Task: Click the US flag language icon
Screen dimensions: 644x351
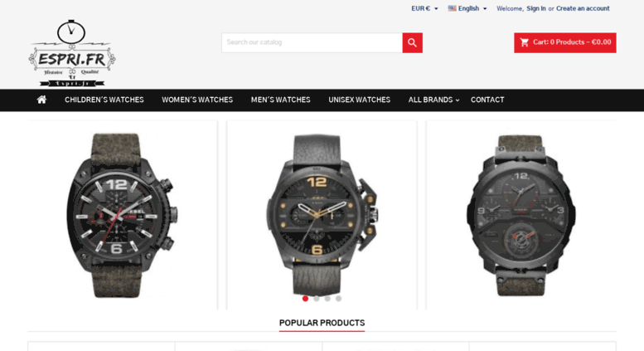Action: (x=453, y=8)
